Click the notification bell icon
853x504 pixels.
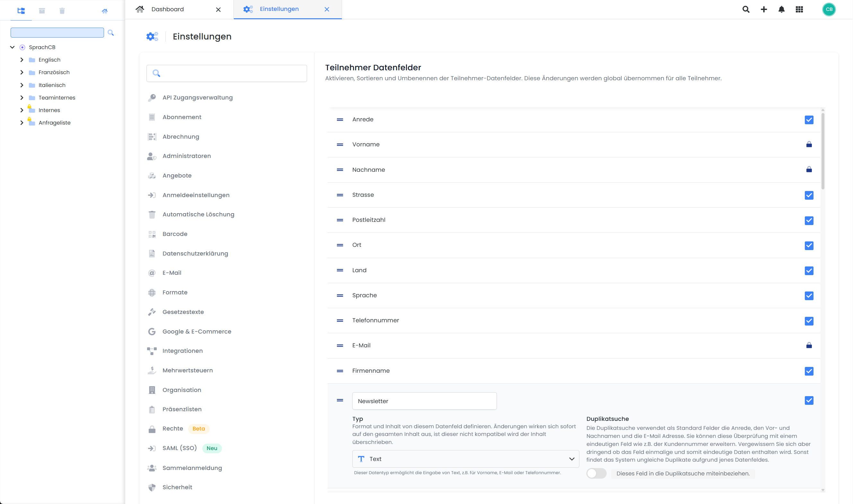(x=781, y=10)
